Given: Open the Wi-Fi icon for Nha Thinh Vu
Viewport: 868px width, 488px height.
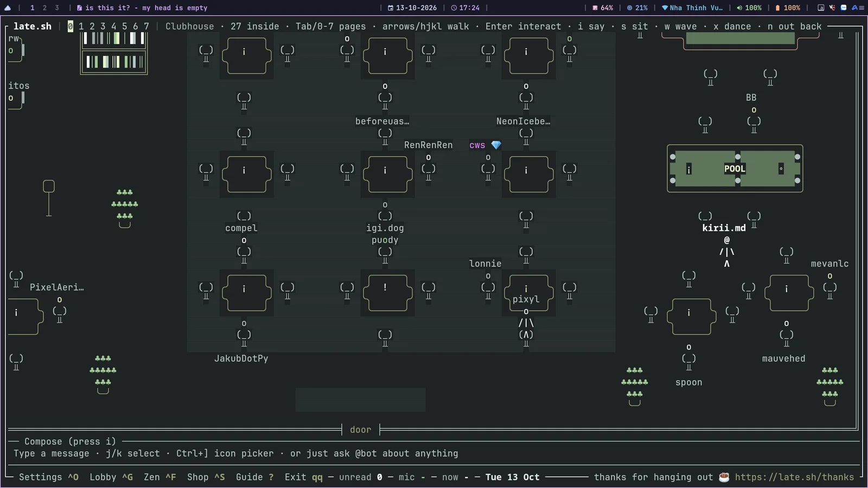Looking at the screenshot, I should click(x=665, y=8).
